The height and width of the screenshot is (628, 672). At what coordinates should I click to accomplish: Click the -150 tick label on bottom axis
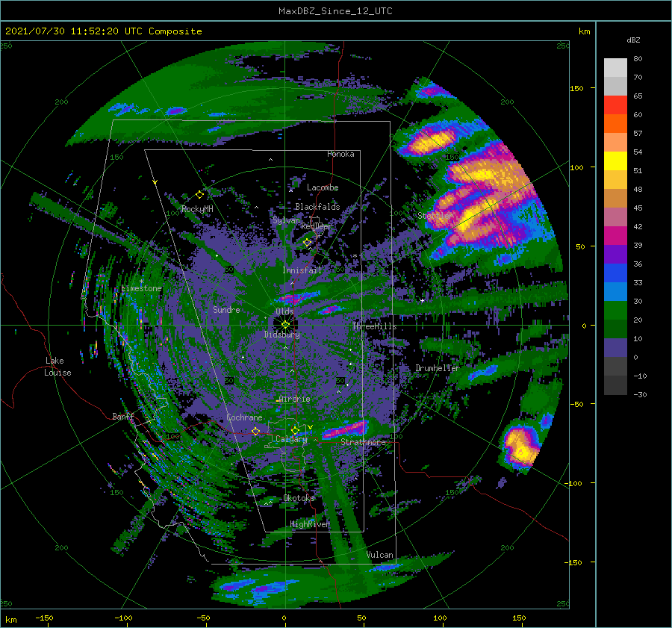coord(44,618)
